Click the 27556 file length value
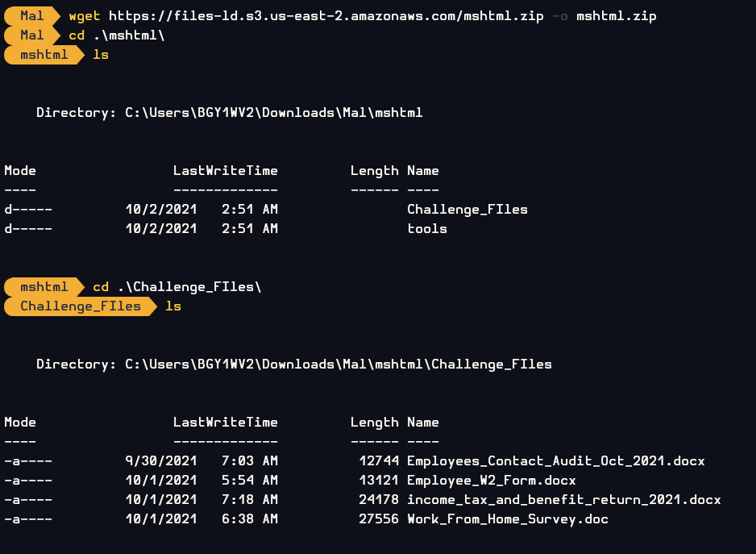This screenshot has height=554, width=756. (x=379, y=519)
